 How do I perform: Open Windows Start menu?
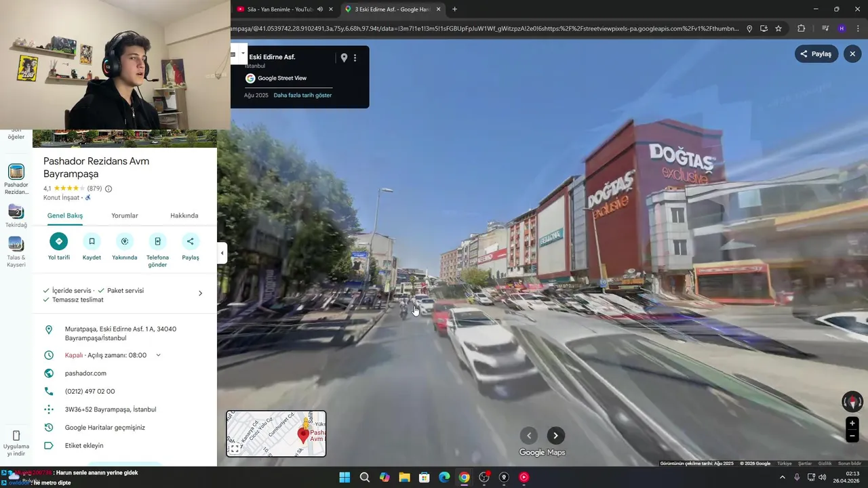pos(344,477)
